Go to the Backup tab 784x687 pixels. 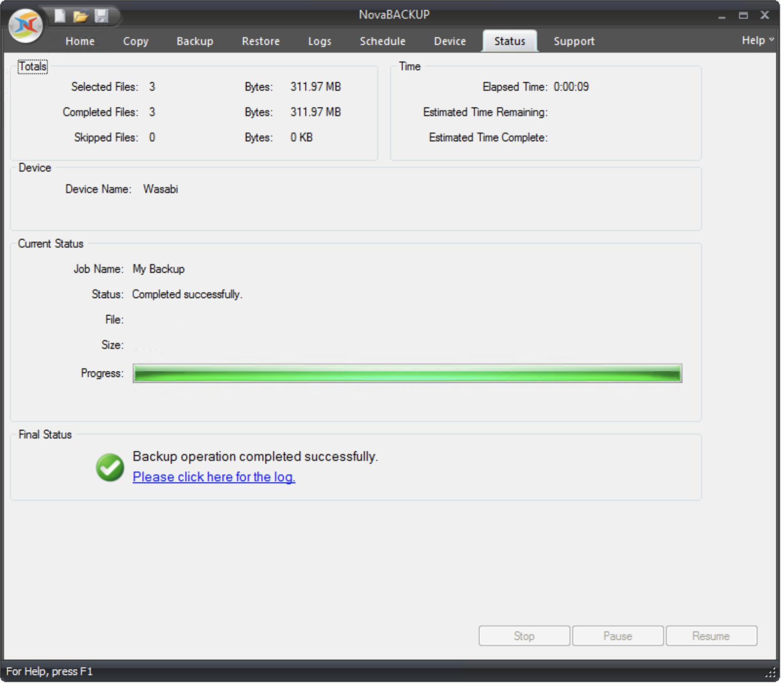pos(196,41)
